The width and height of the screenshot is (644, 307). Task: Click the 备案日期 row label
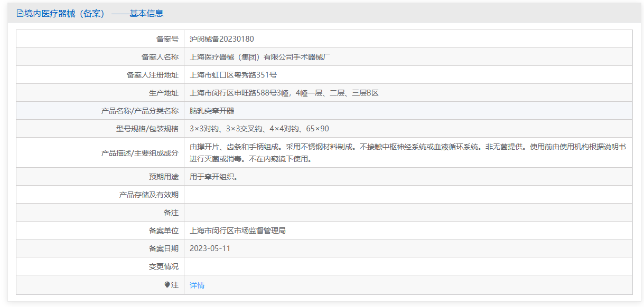coord(164,248)
